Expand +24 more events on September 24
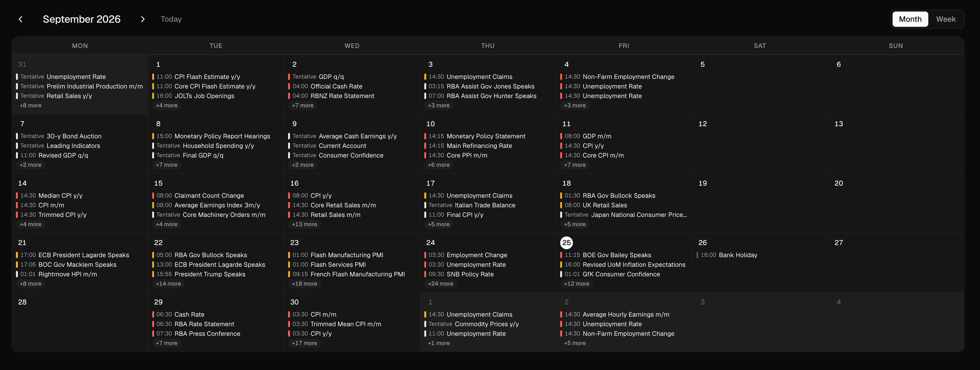Image resolution: width=980 pixels, height=370 pixels. coord(440,284)
